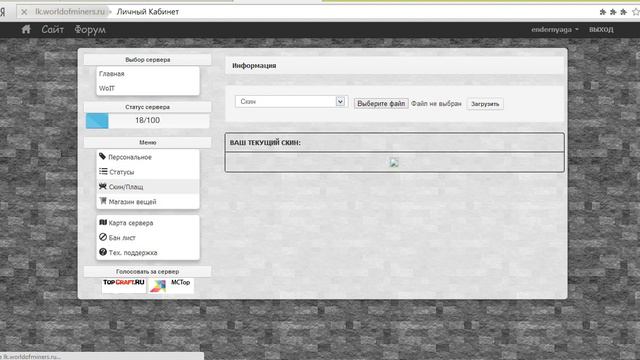Open the Сайт link in navbar
Viewport: 640px width, 360px height.
(x=53, y=29)
